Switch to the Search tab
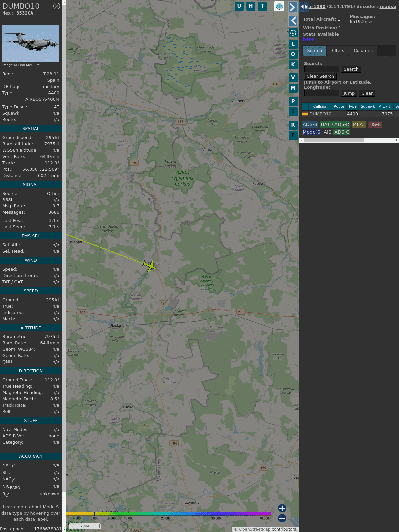 315,51
